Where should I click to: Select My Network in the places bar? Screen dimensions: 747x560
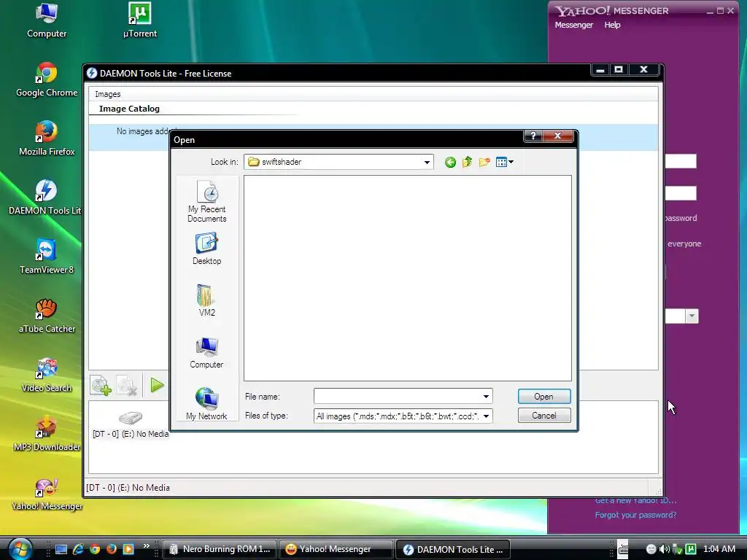point(206,404)
